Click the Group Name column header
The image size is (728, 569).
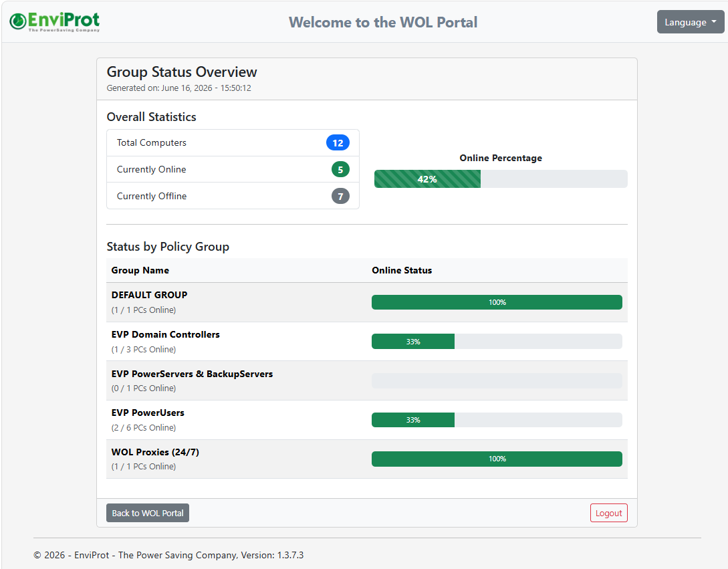tap(140, 270)
